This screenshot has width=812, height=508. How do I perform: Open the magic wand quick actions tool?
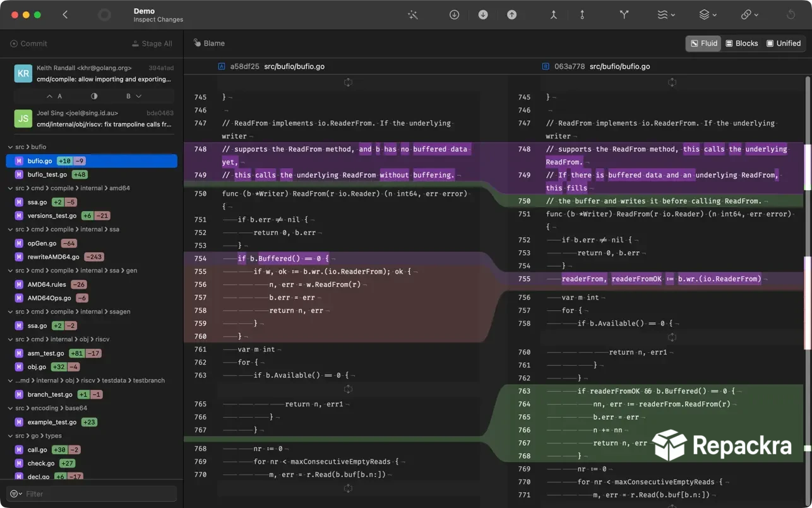(x=413, y=15)
